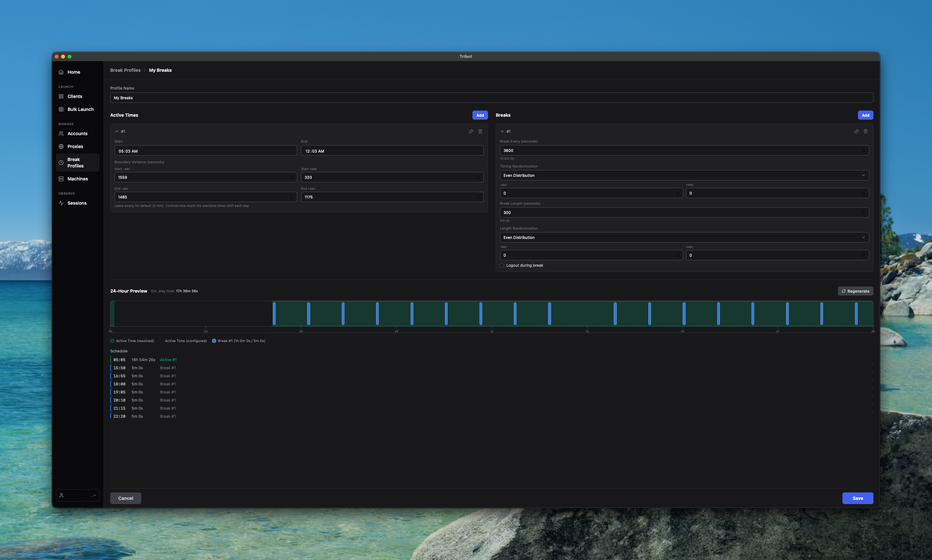Click the duplicate icon on Break #1
The image size is (932, 560).
click(x=857, y=131)
